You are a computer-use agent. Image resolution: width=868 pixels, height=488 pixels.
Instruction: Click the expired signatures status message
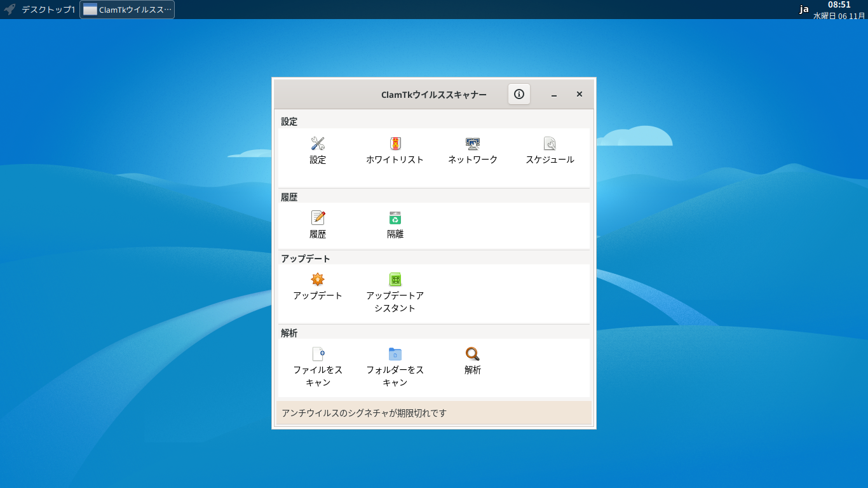click(x=364, y=413)
